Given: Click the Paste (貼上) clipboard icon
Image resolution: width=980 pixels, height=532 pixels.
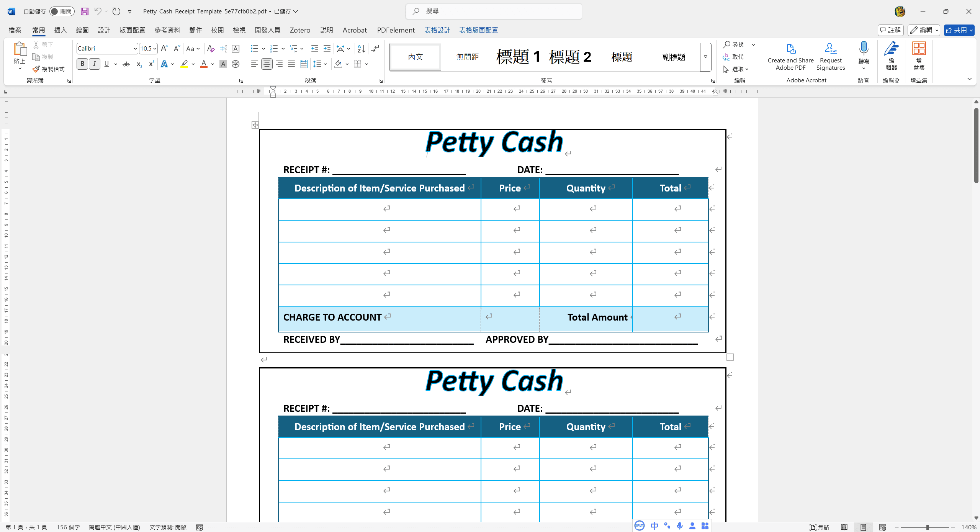Looking at the screenshot, I should pyautogui.click(x=20, y=49).
